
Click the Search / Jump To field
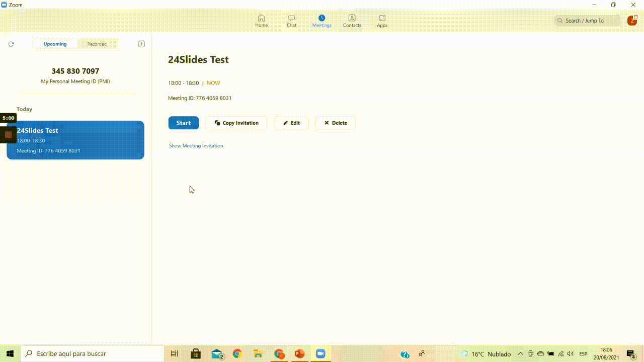click(587, 21)
